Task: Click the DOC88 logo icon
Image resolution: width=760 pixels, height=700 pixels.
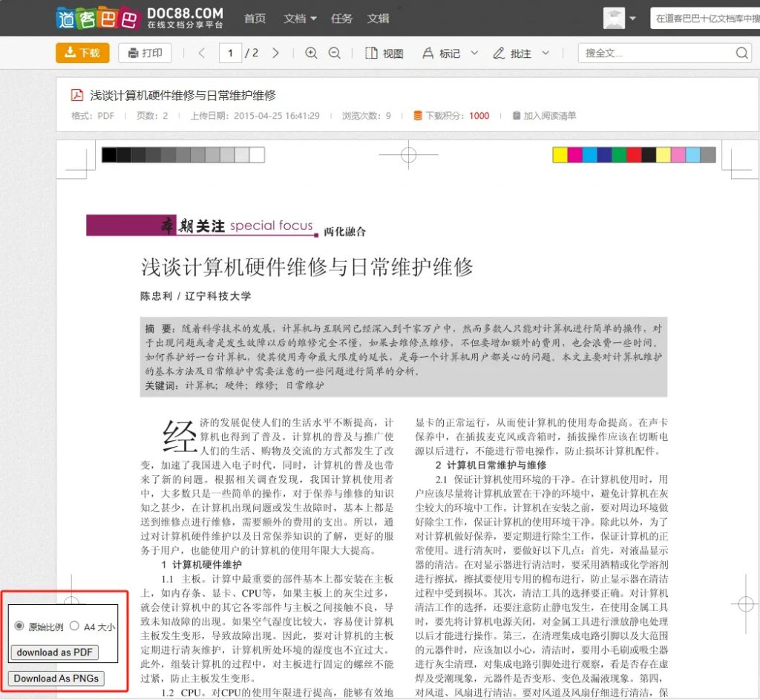Action: point(97,18)
